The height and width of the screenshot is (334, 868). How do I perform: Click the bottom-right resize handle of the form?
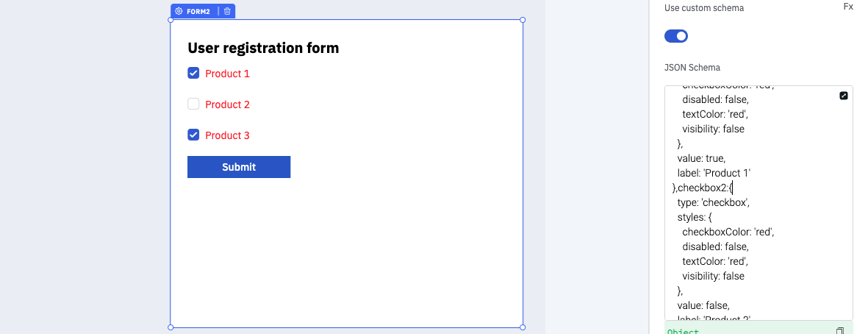point(523,327)
